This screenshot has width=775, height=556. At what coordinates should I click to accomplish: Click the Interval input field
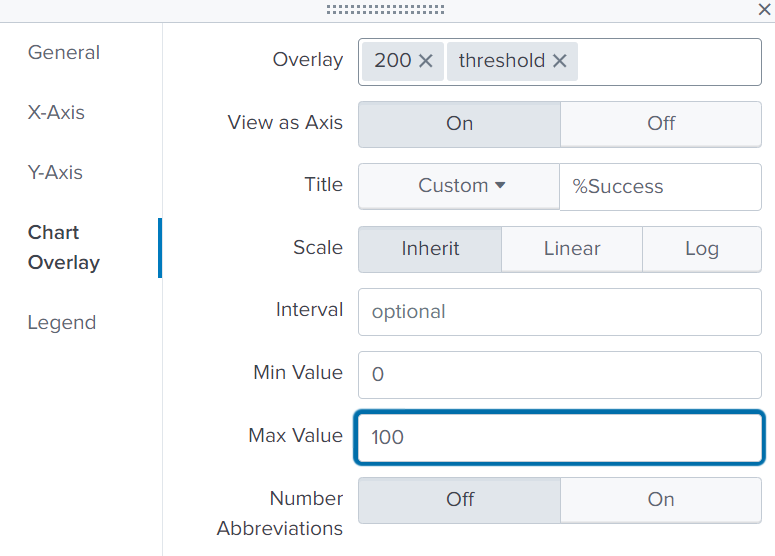coord(560,312)
